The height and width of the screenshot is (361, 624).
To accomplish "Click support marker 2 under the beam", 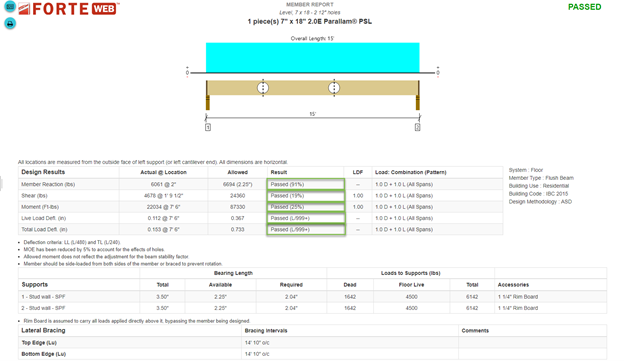I will click(417, 127).
